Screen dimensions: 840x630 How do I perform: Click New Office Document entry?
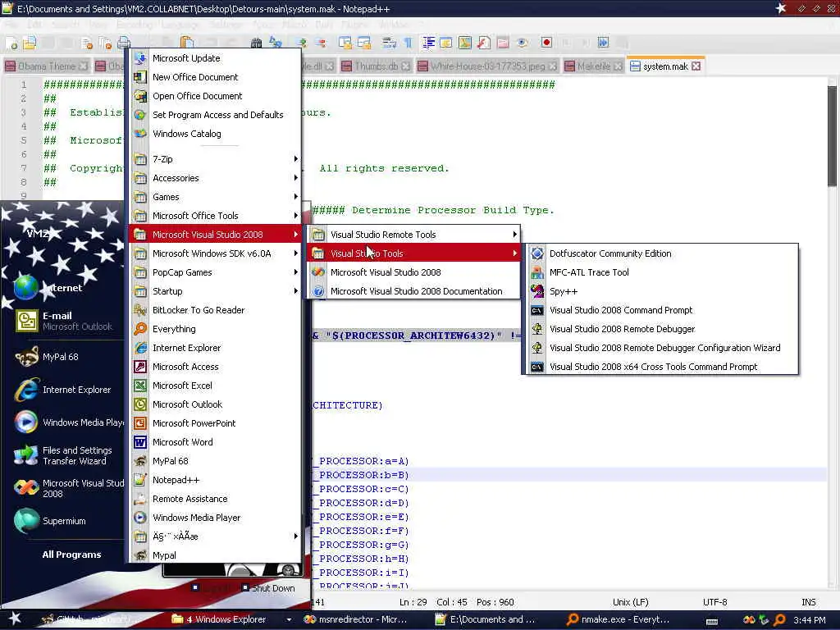click(x=214, y=77)
